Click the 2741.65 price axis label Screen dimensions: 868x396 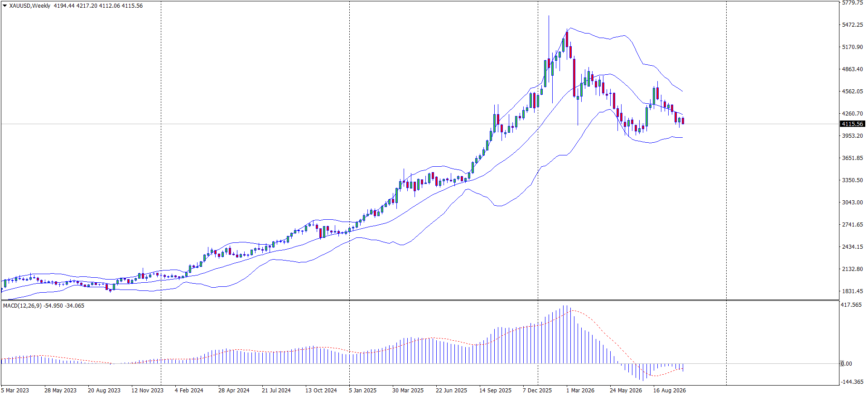coord(853,225)
